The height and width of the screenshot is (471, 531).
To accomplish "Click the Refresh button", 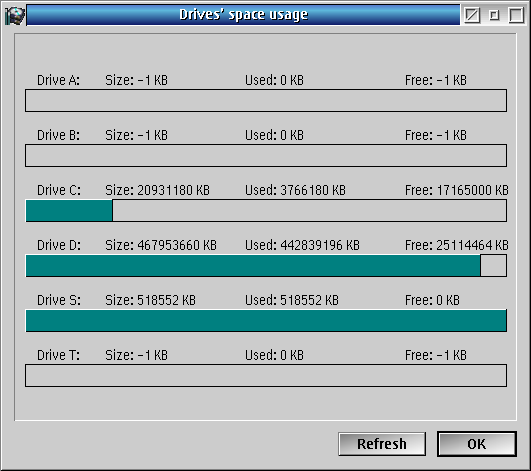I will 382,444.
